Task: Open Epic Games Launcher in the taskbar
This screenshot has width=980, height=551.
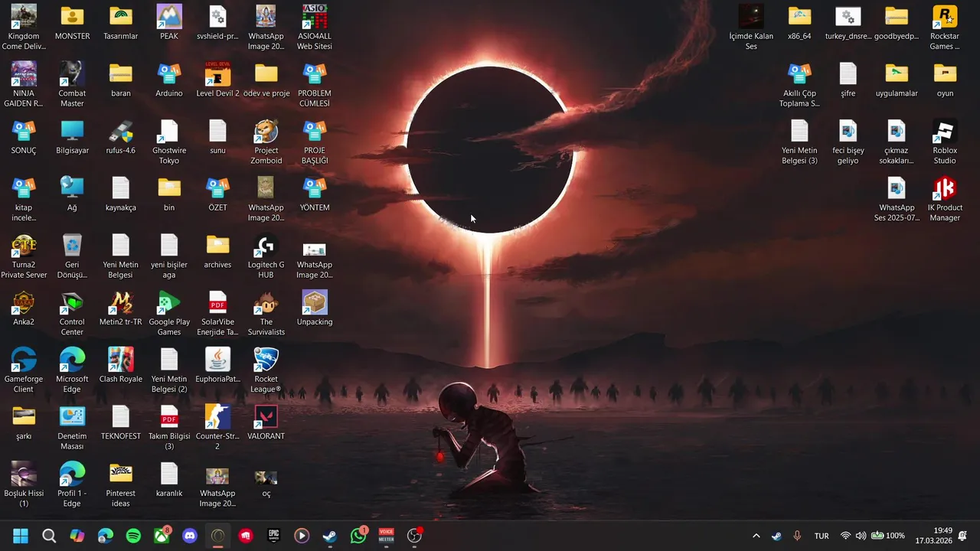Action: click(x=273, y=536)
